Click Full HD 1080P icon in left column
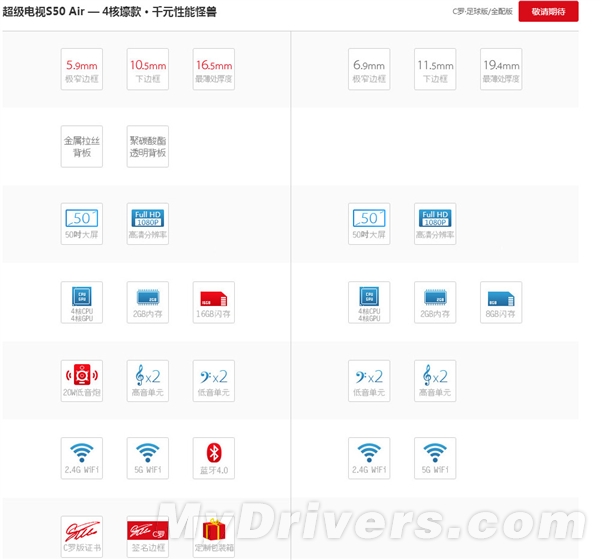Screen dimensions: 600x560 (148, 224)
